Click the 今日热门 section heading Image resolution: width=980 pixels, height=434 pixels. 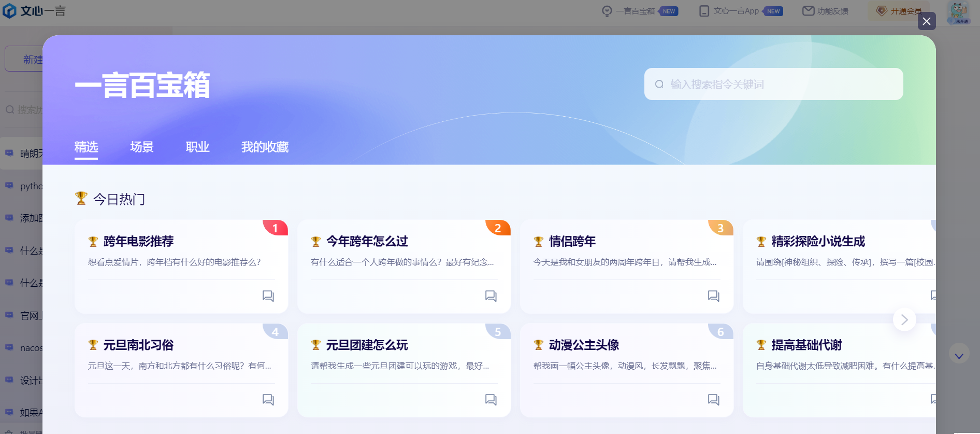pos(119,199)
